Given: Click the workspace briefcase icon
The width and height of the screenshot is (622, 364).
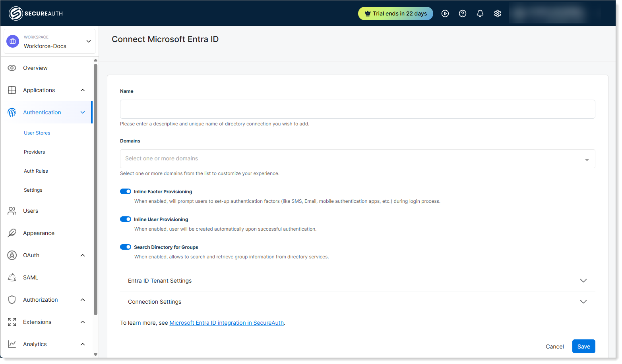Looking at the screenshot, I should click(13, 41).
